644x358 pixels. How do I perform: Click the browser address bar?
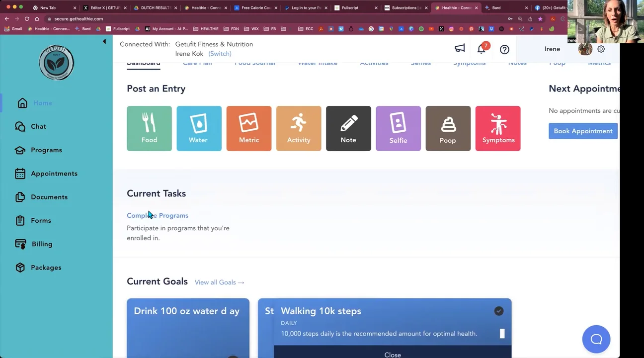click(278, 19)
